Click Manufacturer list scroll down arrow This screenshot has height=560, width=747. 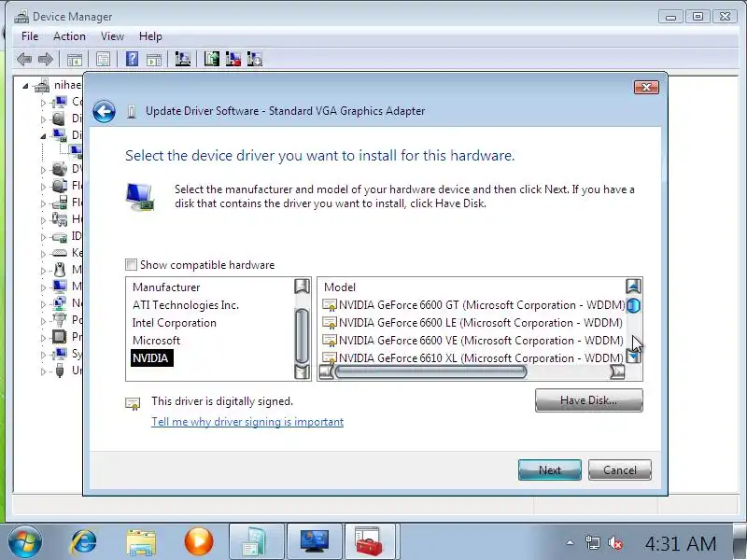[302, 371]
